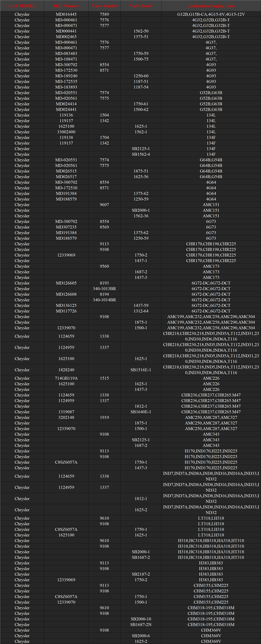Select O.E. number MD136125
This screenshot has height=644, width=261.
click(x=66, y=306)
